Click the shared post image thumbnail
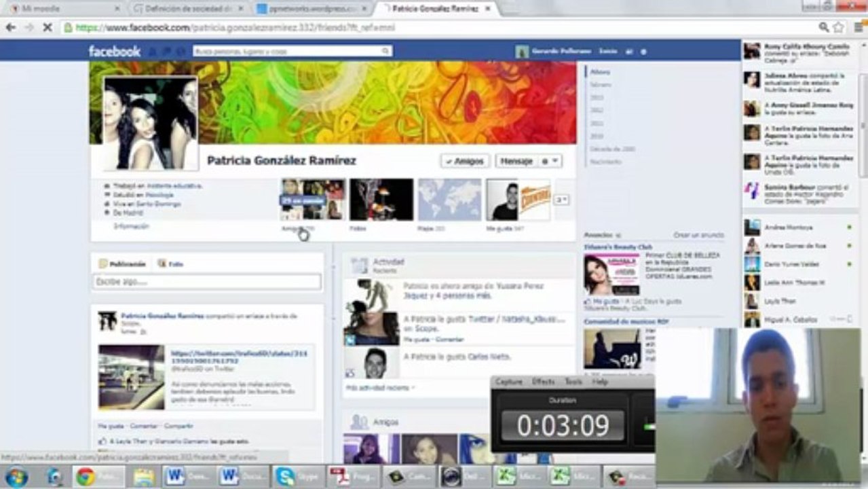 (131, 377)
